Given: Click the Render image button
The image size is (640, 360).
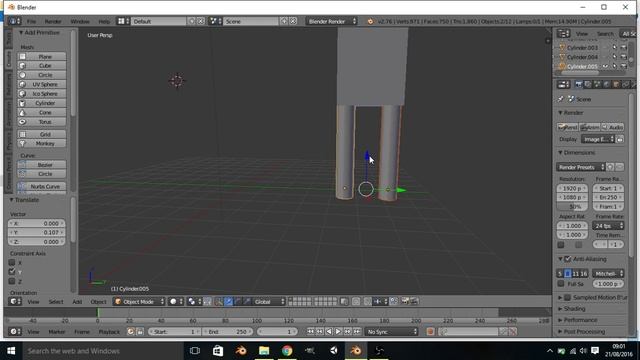Looking at the screenshot, I should pyautogui.click(x=568, y=127).
